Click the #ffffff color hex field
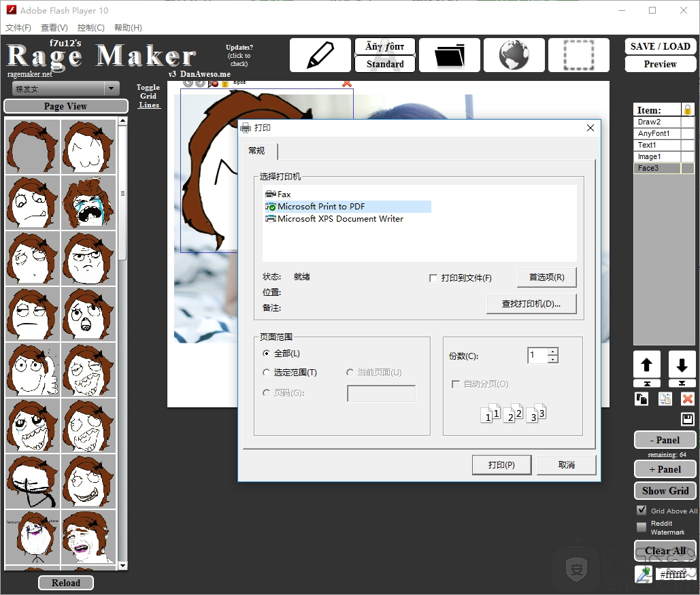700x595 pixels. click(674, 574)
